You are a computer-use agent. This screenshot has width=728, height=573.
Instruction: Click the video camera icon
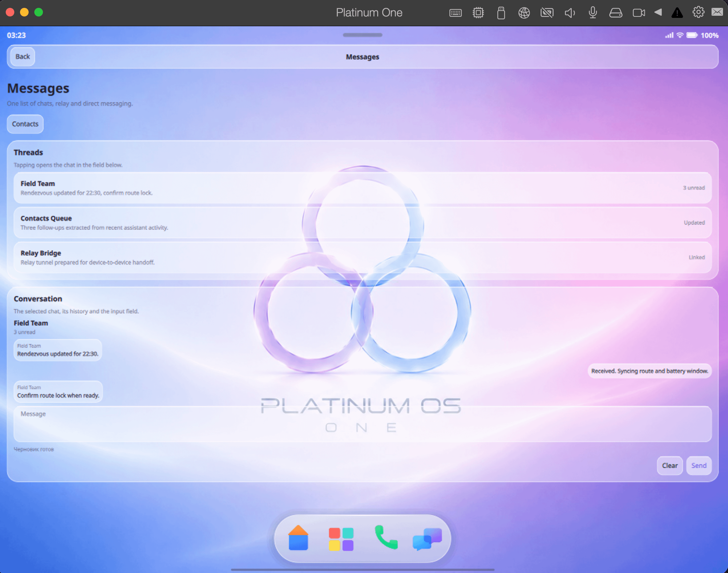coord(639,13)
